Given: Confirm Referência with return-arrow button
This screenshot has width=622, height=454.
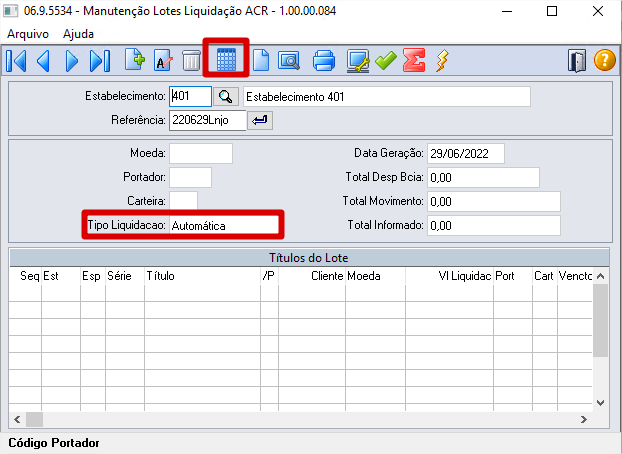Looking at the screenshot, I should [x=260, y=120].
